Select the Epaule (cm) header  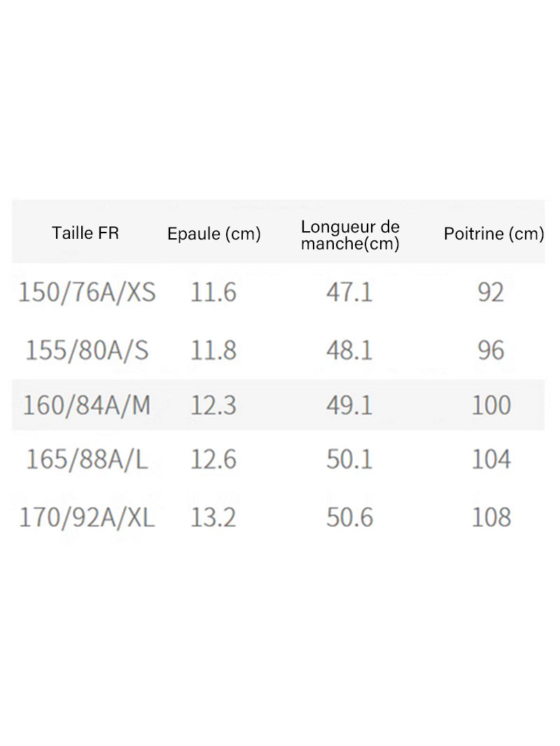(x=214, y=233)
